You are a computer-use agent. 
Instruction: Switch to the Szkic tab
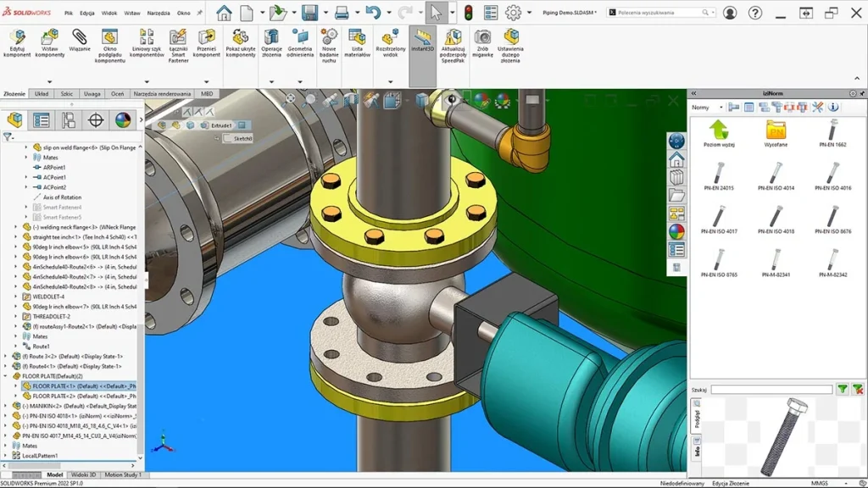(x=66, y=93)
